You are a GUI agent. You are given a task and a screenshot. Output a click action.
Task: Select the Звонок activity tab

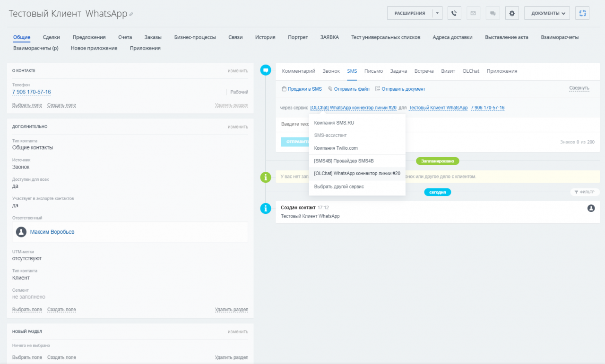331,71
